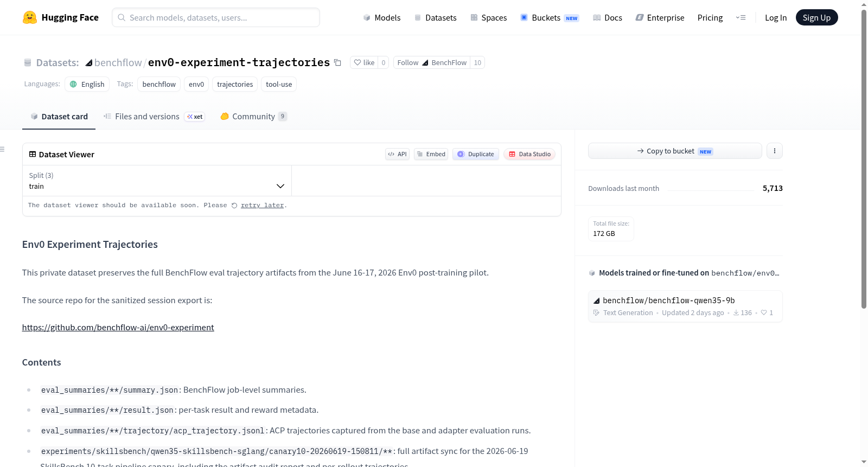Click the Contents heading
Viewport: 868px width, 467px height.
(x=42, y=362)
